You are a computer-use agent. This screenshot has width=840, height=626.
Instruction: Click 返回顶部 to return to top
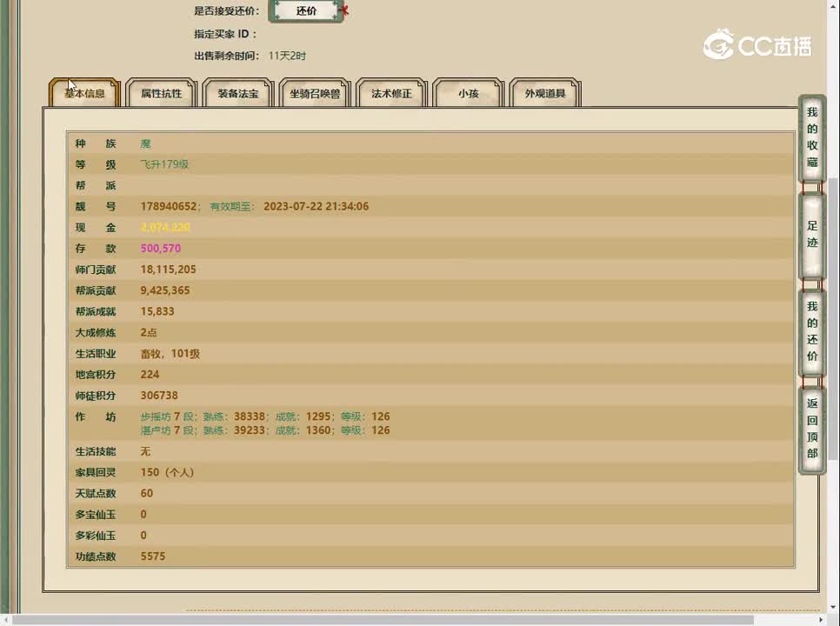coord(812,429)
